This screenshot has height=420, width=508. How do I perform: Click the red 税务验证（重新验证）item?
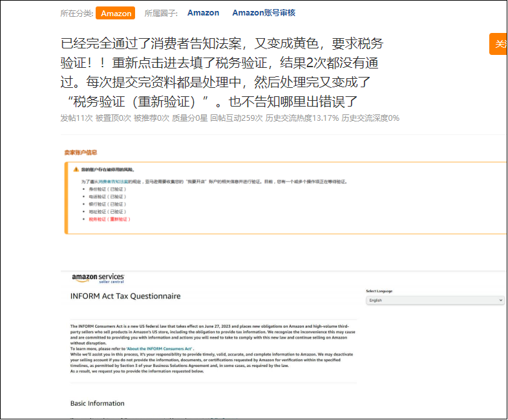point(109,219)
